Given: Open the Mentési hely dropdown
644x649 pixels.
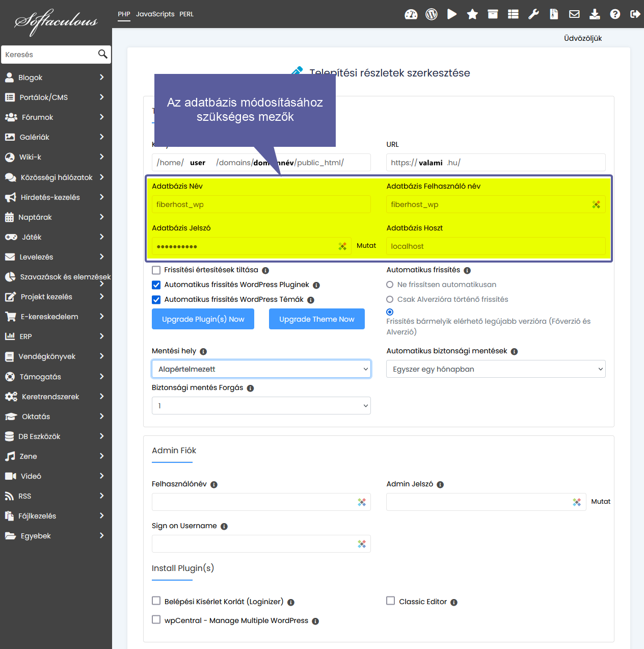Looking at the screenshot, I should 261,369.
